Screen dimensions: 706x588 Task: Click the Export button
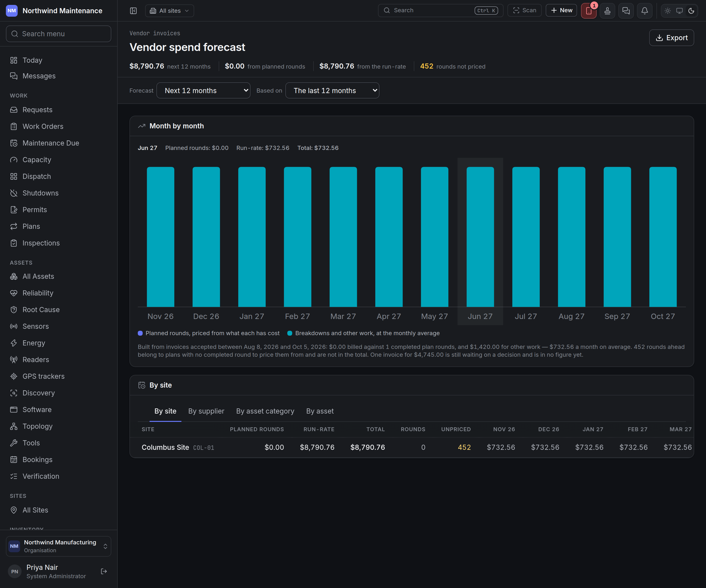click(671, 38)
